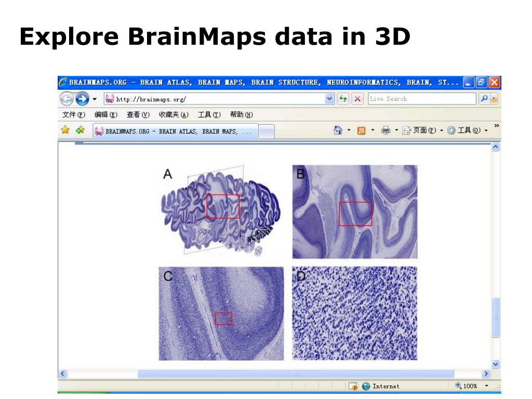Click the vertical scrollbar up arrow
This screenshot has width=532, height=399.
[x=496, y=147]
